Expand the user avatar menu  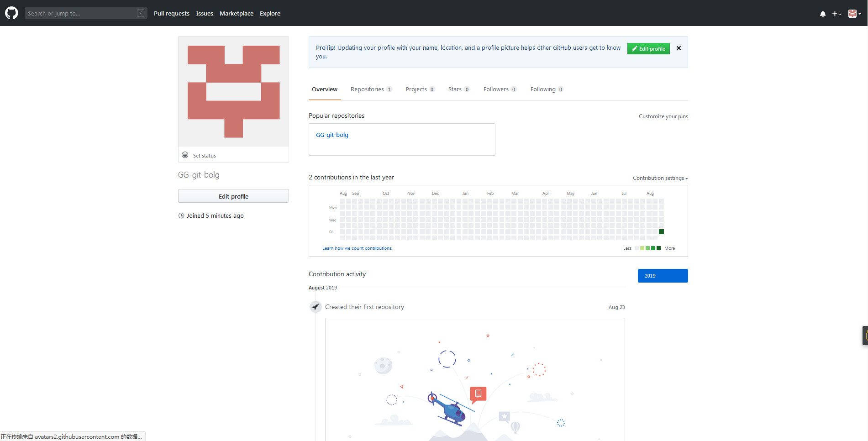tap(854, 14)
